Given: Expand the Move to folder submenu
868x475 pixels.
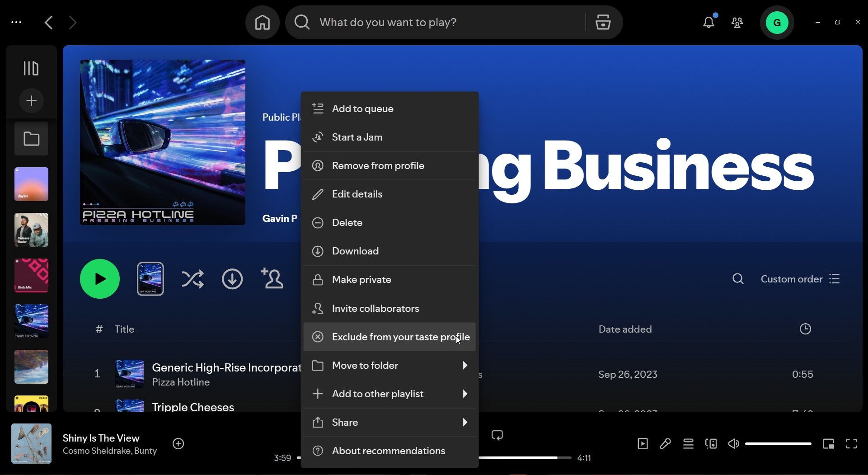Looking at the screenshot, I should pos(389,365).
